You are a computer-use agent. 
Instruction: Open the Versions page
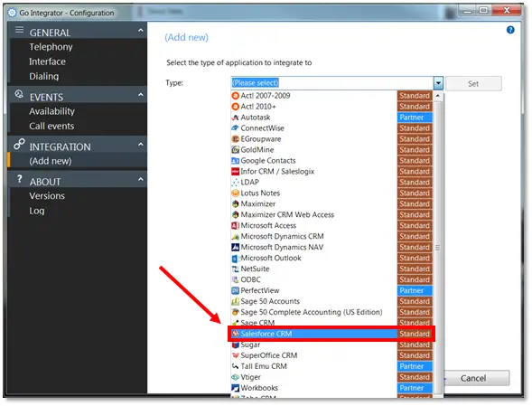[47, 196]
